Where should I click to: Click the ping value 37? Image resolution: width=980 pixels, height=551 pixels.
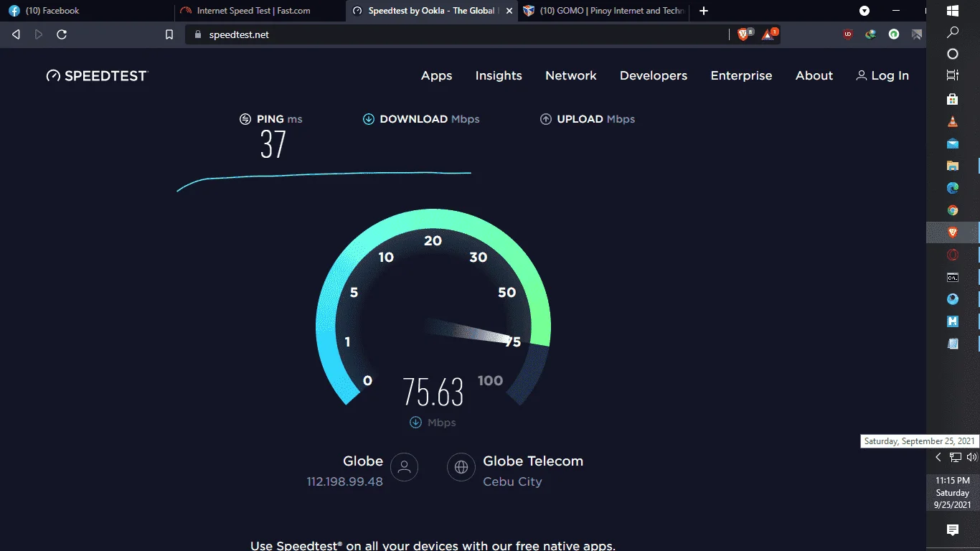coord(273,144)
